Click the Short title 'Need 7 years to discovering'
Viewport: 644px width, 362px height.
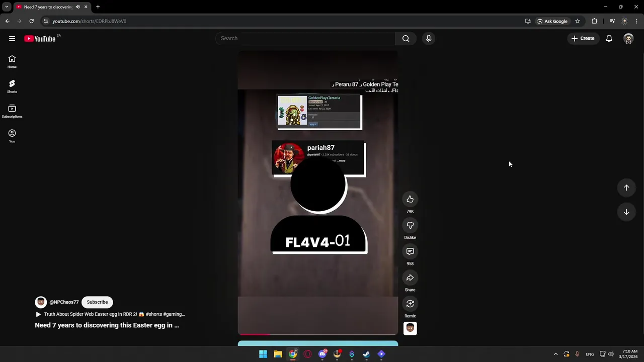coord(107,325)
